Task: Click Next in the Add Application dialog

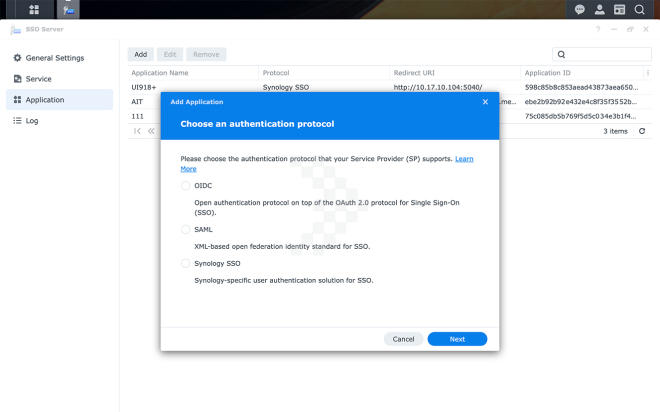Action: pyautogui.click(x=457, y=339)
